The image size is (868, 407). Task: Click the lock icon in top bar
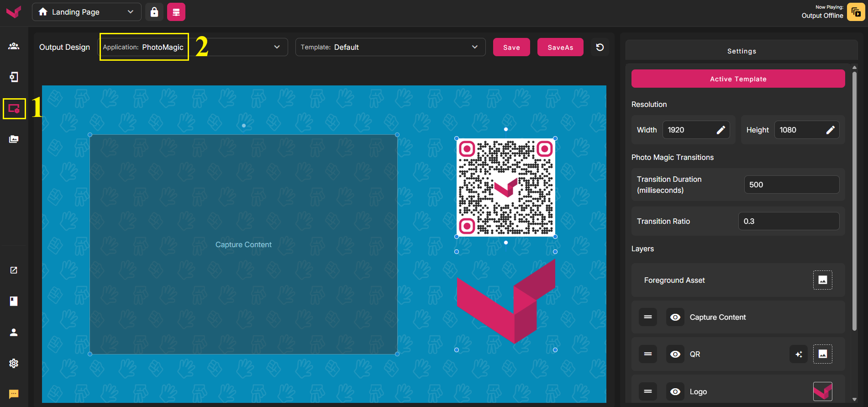coord(154,12)
